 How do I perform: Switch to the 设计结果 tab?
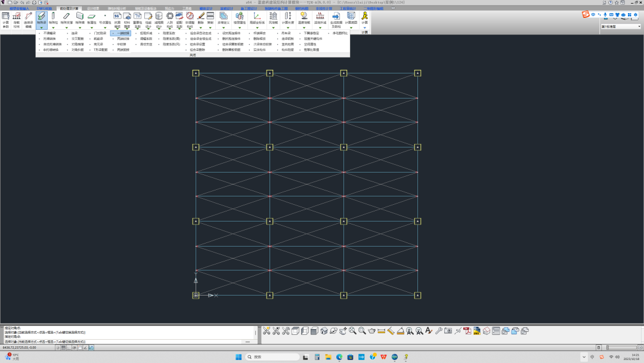93,8
